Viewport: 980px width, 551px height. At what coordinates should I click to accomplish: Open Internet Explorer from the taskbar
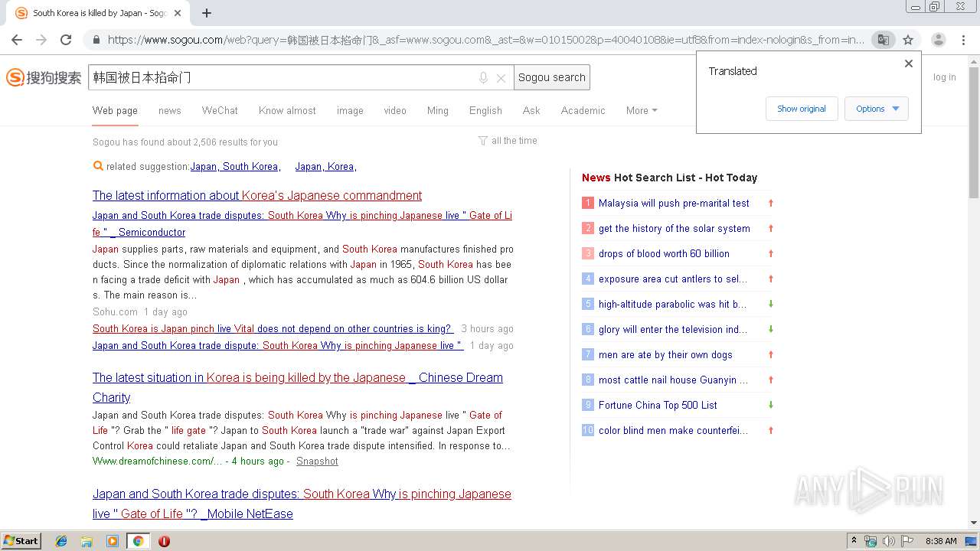point(61,541)
